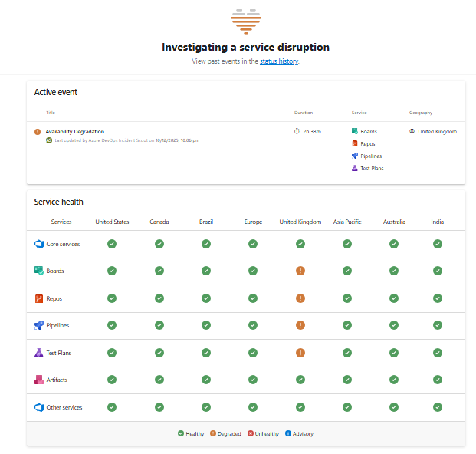Click the Repos icon in Active event
This screenshot has width=476, height=454.
point(355,143)
